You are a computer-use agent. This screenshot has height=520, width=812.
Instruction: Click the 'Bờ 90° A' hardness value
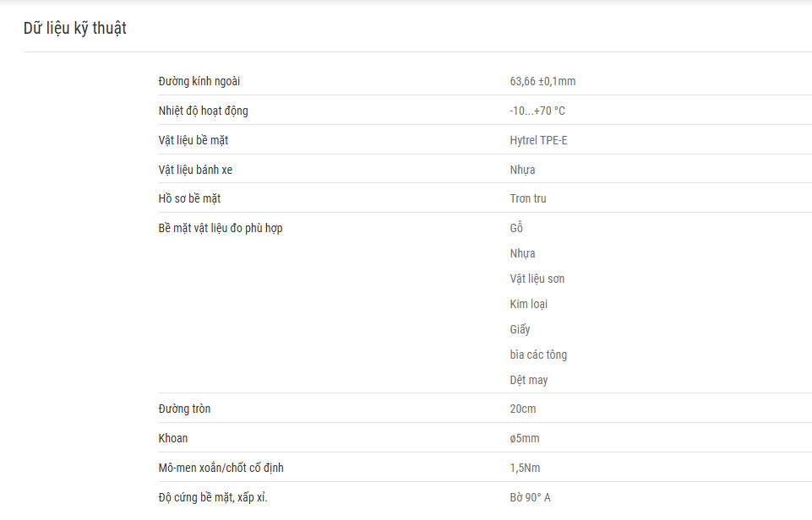pos(531,497)
